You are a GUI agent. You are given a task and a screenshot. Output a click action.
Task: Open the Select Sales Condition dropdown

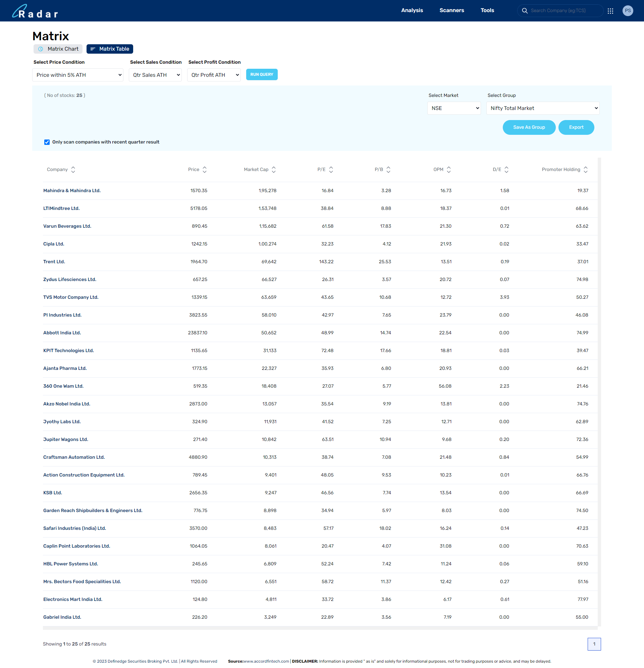pyautogui.click(x=155, y=75)
